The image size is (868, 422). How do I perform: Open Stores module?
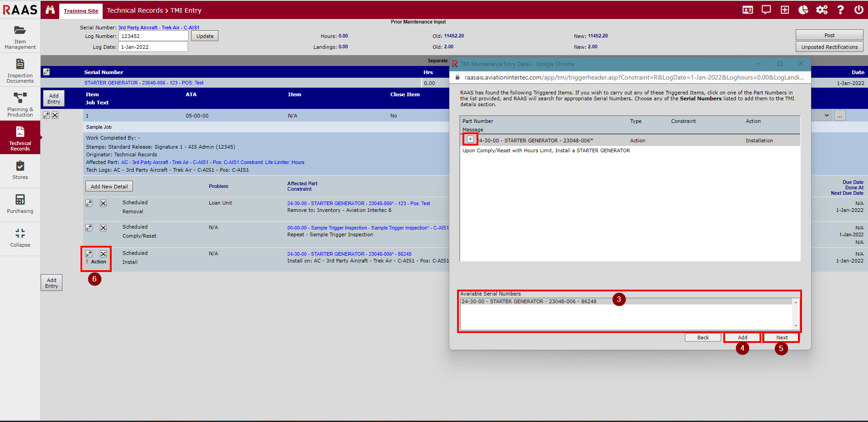tap(20, 171)
